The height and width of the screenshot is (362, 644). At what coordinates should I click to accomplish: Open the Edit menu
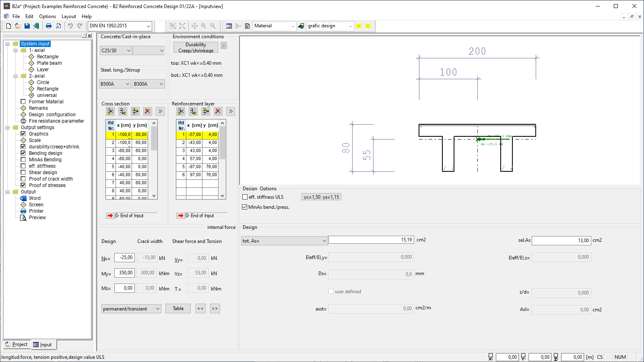pos(29,16)
